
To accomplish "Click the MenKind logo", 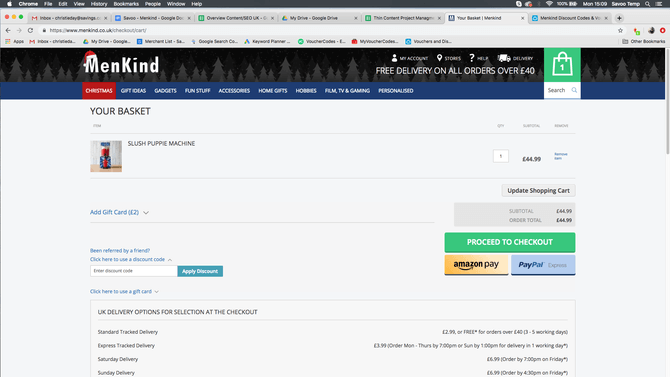I will 121,63.
